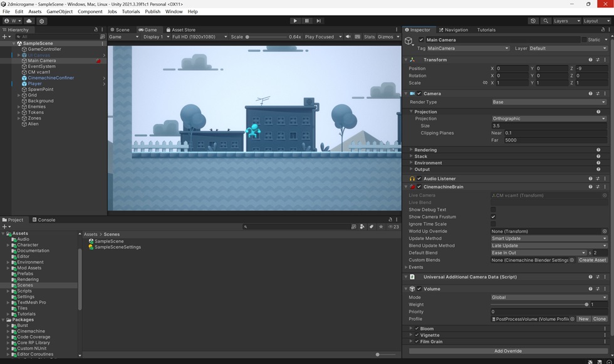The image size is (614, 364).
Task: Toggle the Audio Listener enabled checkbox
Action: click(419, 179)
